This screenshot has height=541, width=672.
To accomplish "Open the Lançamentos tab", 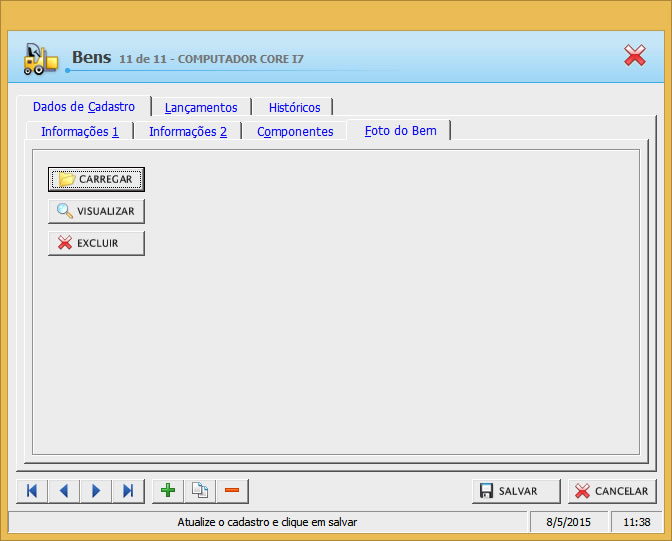I will tap(201, 107).
